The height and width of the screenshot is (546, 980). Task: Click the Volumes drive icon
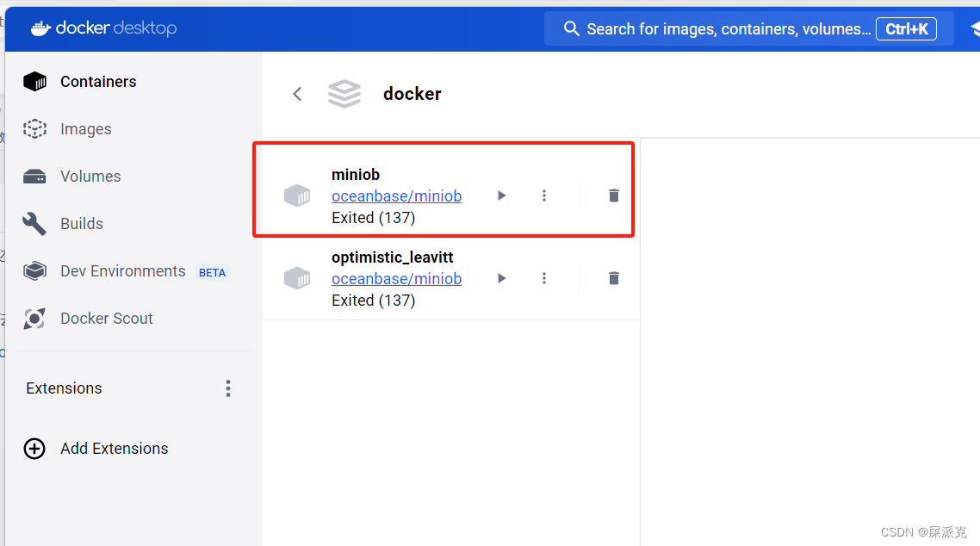[34, 177]
